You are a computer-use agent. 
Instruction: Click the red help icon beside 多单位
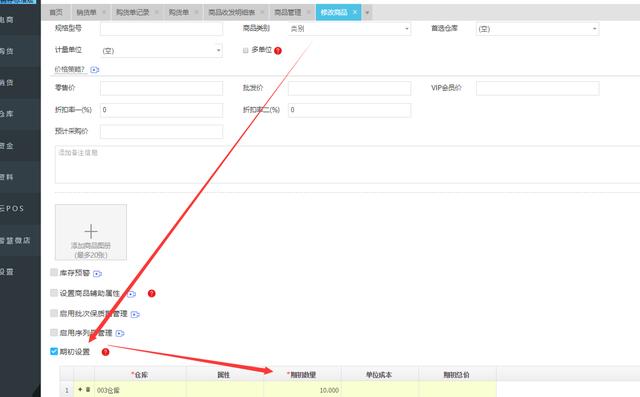coord(278,51)
